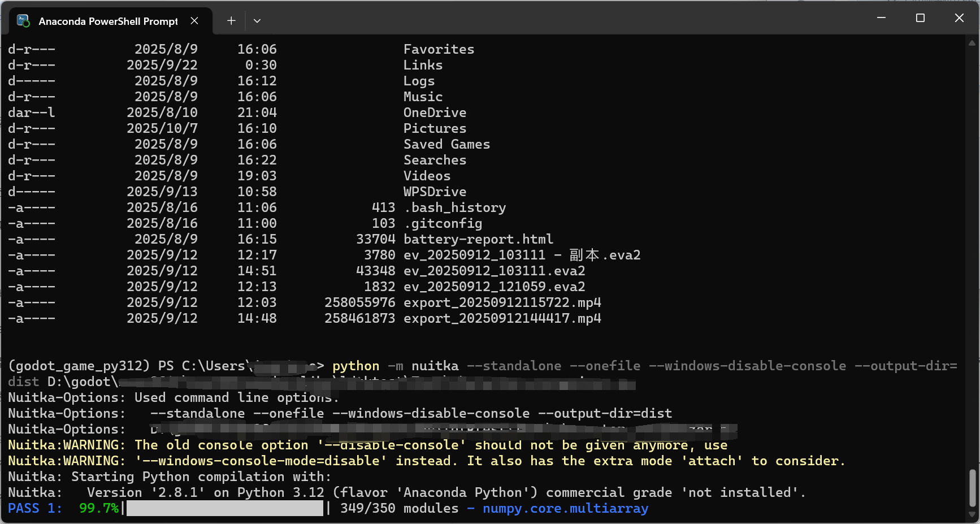Click the time 19:03 in Videos row
Screen dimensions: 980x524
click(x=257, y=176)
